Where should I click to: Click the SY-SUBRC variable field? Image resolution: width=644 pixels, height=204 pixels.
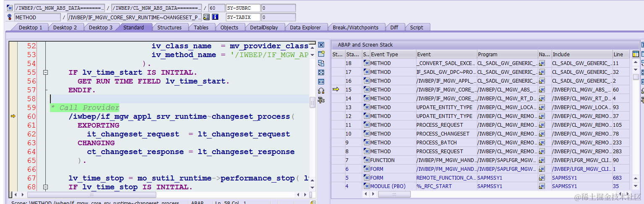pyautogui.click(x=243, y=8)
